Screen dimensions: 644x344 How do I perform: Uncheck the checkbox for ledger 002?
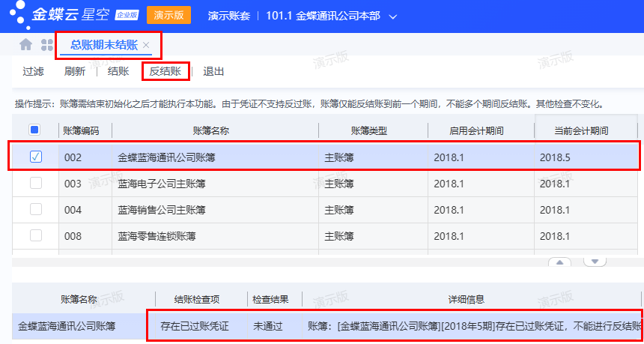35,157
